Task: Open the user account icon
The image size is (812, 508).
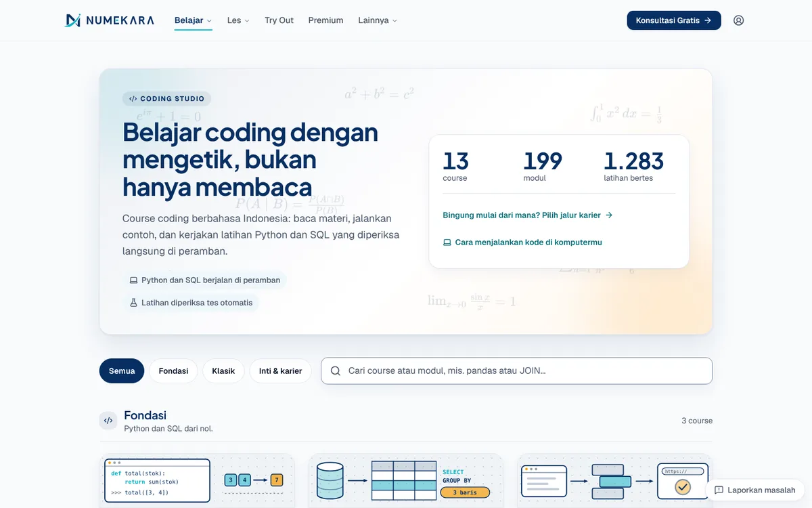Action: click(x=738, y=20)
